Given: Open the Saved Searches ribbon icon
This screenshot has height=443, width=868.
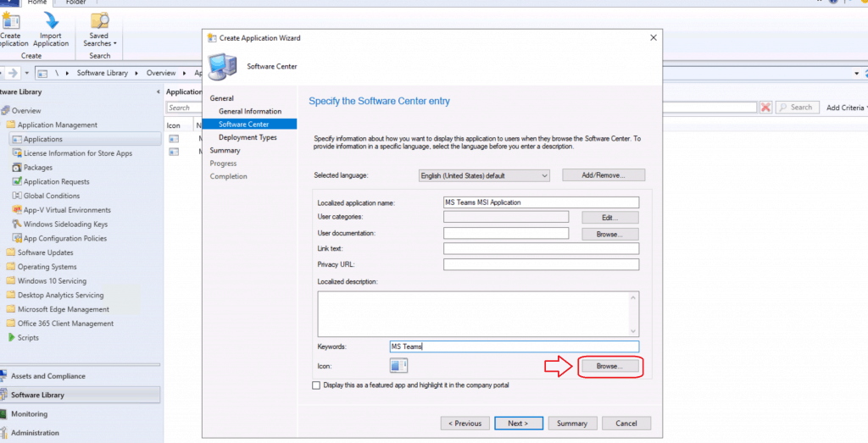Looking at the screenshot, I should (x=100, y=21).
